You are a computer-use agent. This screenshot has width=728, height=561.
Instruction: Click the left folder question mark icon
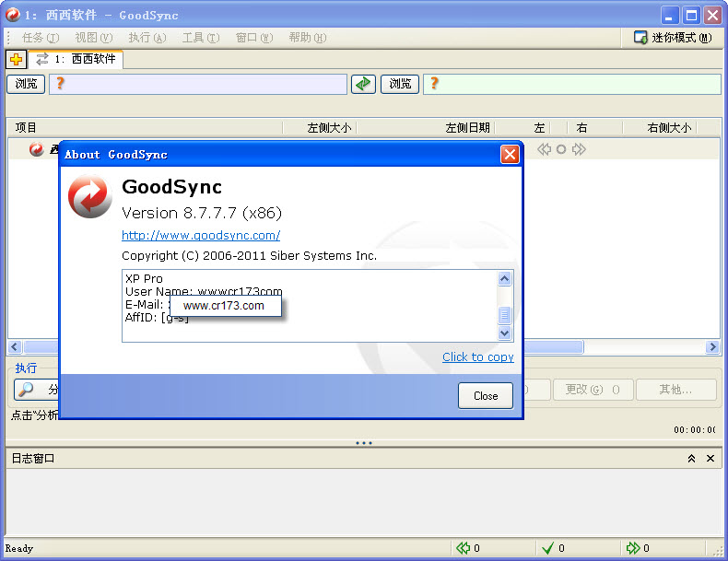click(x=60, y=84)
